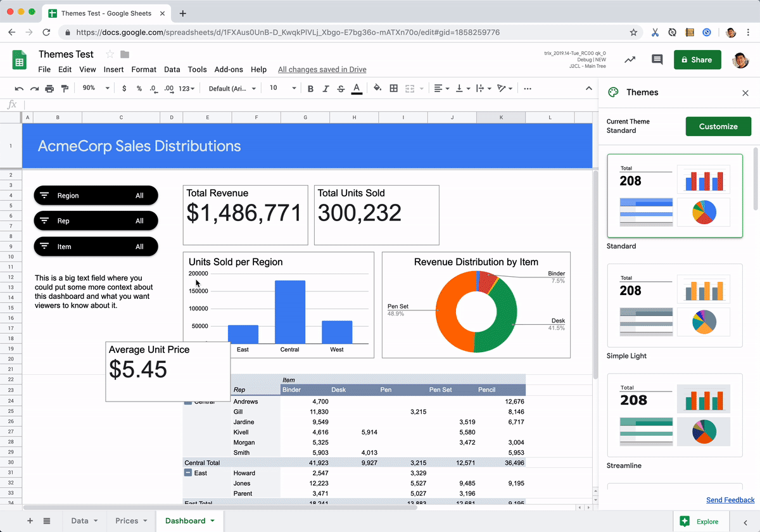Open the Rep filter control
Viewport: 760px width, 532px height.
pyautogui.click(x=96, y=220)
